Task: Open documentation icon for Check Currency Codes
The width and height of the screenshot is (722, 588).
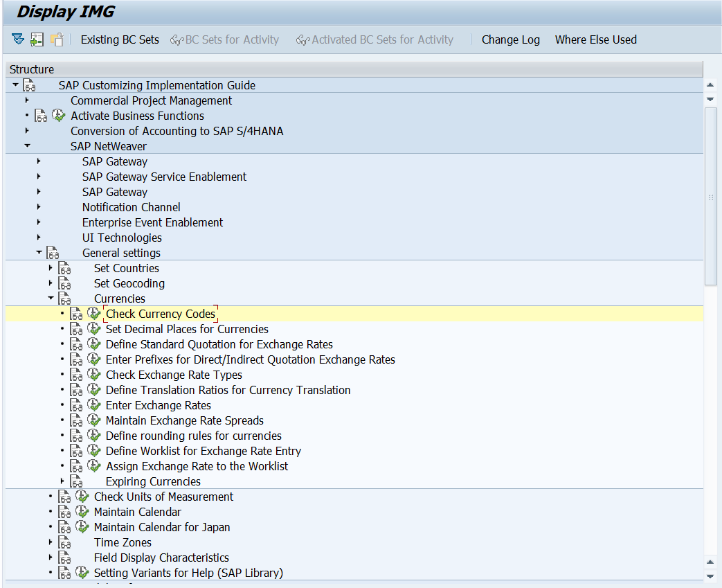Action: point(76,314)
